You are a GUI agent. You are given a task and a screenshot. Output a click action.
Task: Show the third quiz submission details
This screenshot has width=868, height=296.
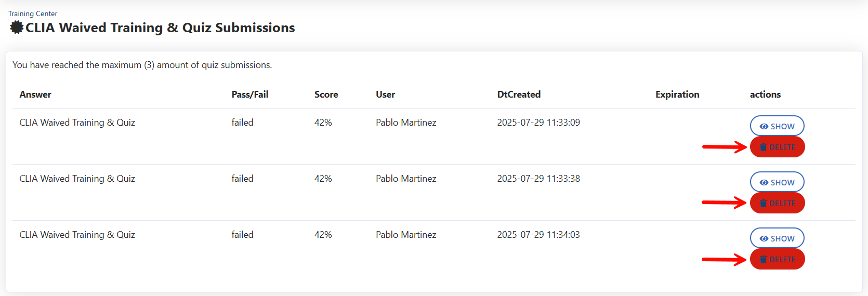tap(777, 238)
